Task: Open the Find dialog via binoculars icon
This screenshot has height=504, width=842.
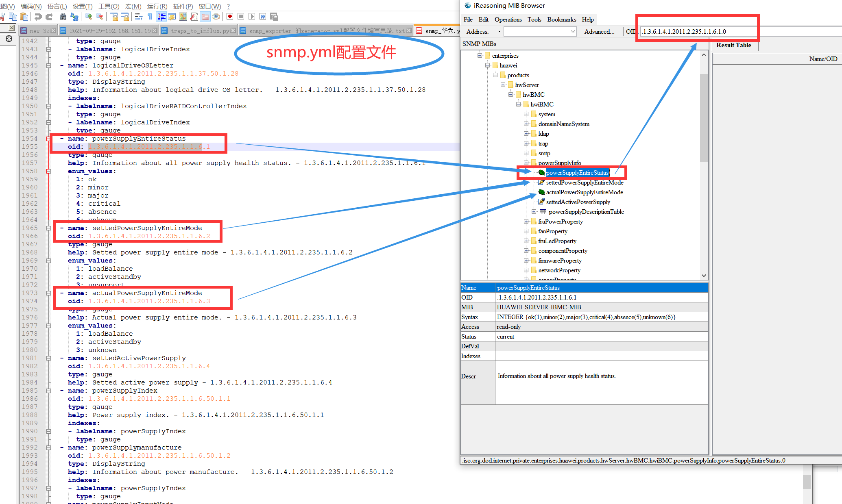Action: [x=63, y=17]
